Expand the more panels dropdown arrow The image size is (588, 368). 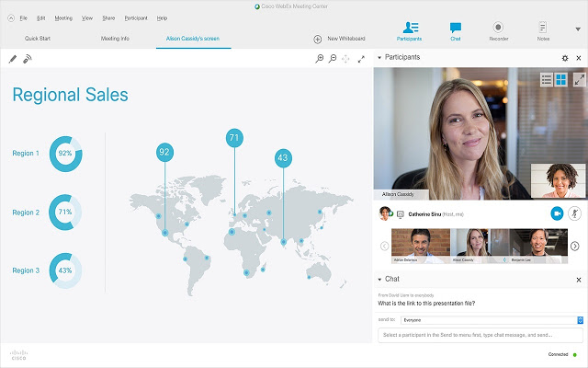578,29
